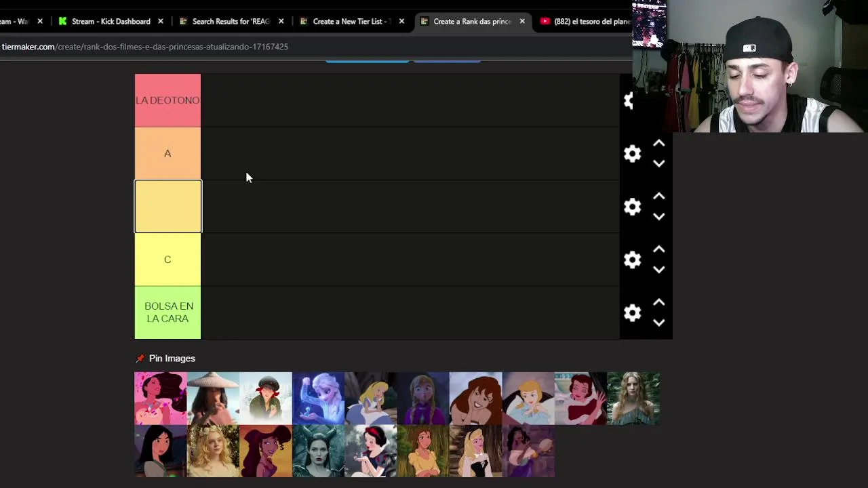
Task: Click the YouTube favicon on last tab
Action: pos(545,22)
